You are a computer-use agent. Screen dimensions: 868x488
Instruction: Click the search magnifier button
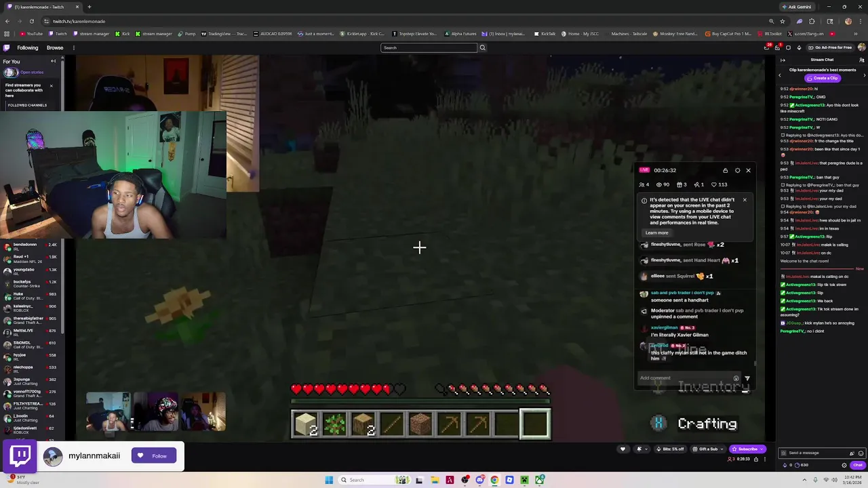[482, 47]
